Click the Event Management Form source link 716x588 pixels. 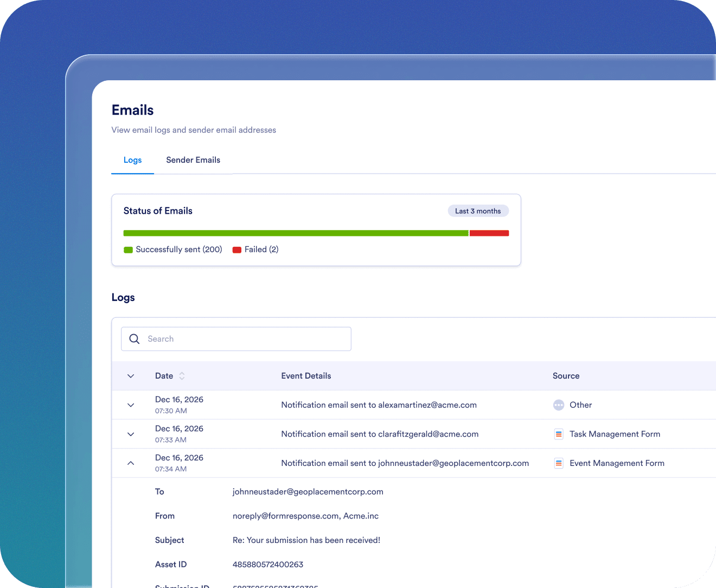[617, 463]
